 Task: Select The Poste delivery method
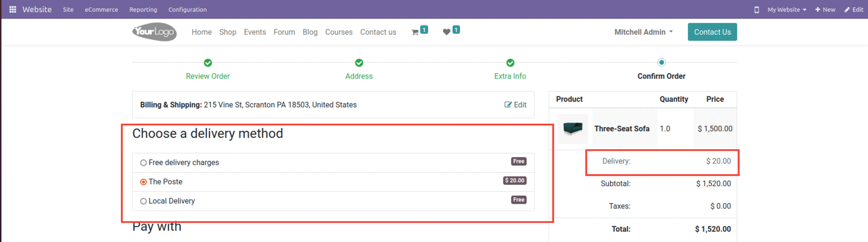[143, 182]
